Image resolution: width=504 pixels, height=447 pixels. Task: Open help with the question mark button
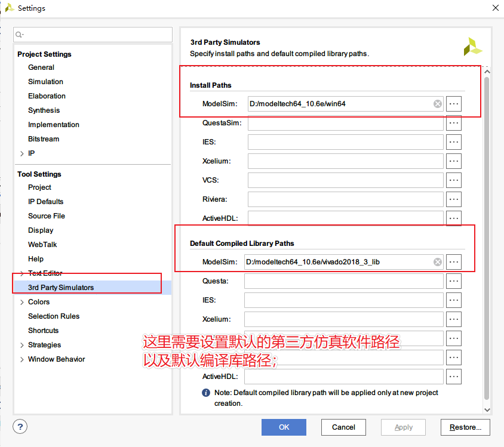point(20,427)
